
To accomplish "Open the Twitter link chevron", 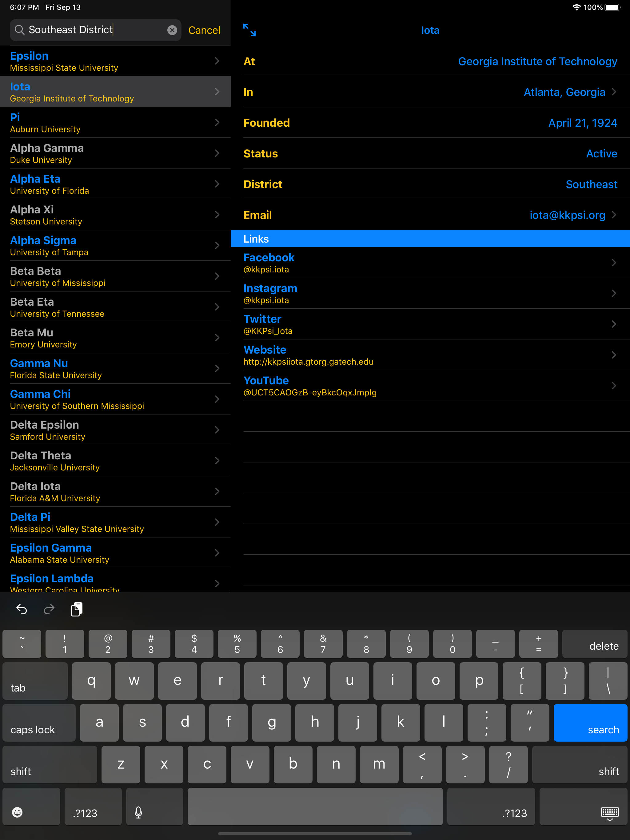I will [x=614, y=324].
